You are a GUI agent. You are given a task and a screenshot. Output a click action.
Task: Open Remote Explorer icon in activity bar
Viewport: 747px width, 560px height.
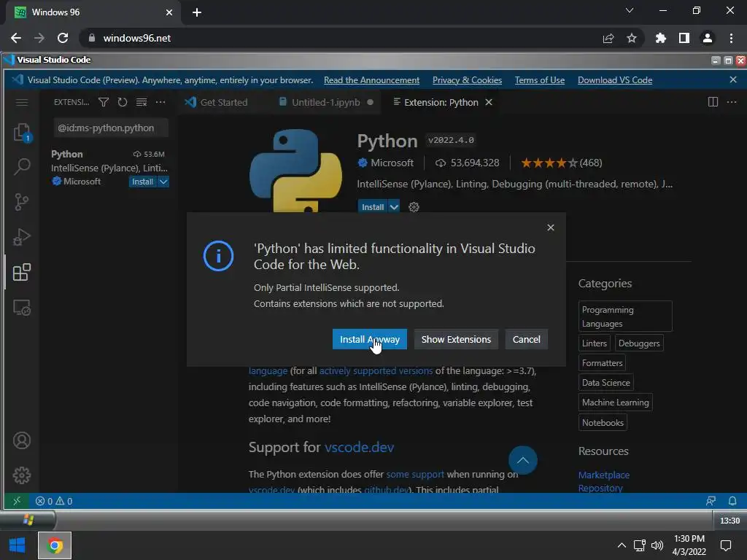pos(21,308)
